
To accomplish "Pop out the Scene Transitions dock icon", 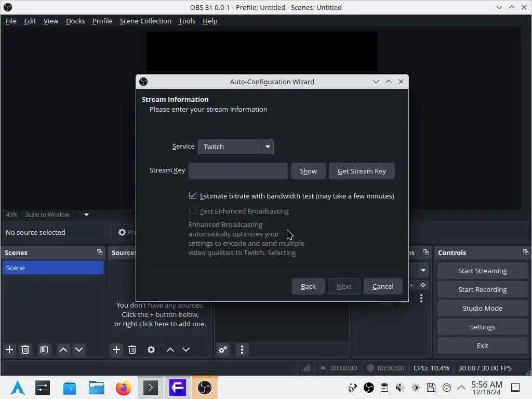I will tap(426, 252).
